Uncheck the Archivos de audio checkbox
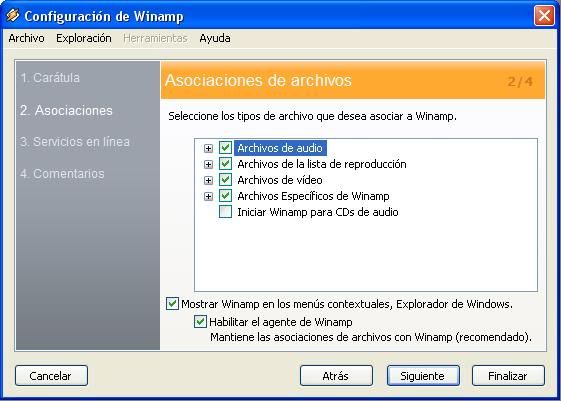This screenshot has height=401, width=561. coord(225,147)
